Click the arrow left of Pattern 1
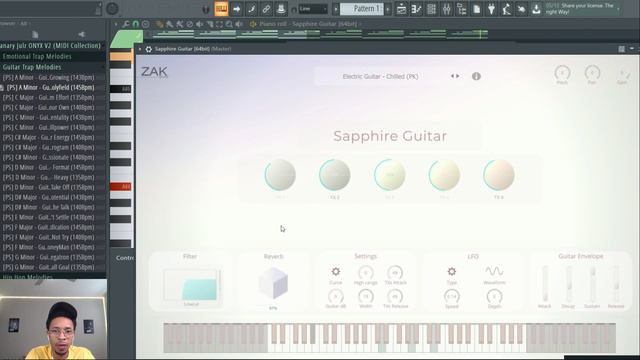The image size is (640, 360). point(336,9)
